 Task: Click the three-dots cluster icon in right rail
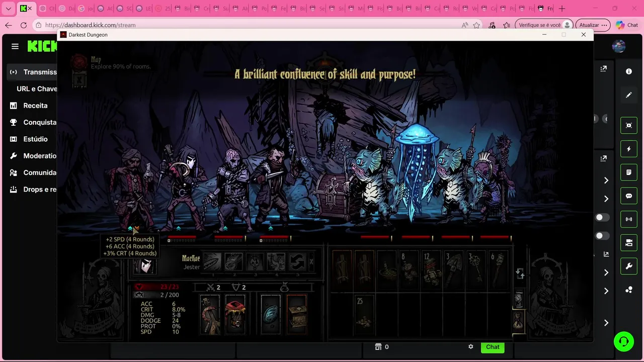coord(629,290)
